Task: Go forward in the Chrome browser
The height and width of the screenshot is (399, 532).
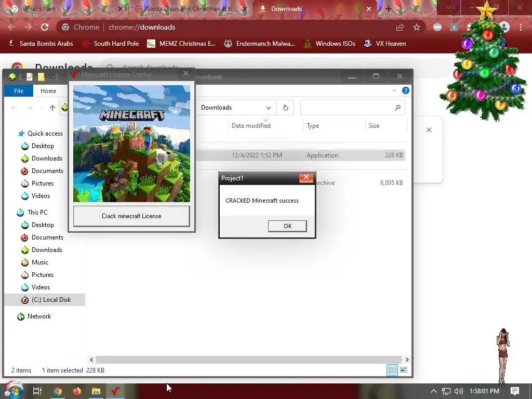Action: [x=28, y=27]
